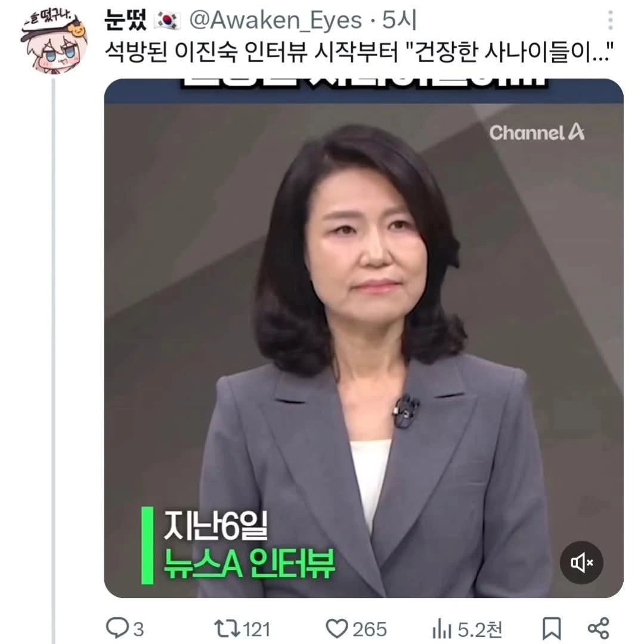Click the 뉴스A 인터뷰 caption overlay
Image resolution: width=644 pixels, height=644 pixels.
tap(249, 563)
